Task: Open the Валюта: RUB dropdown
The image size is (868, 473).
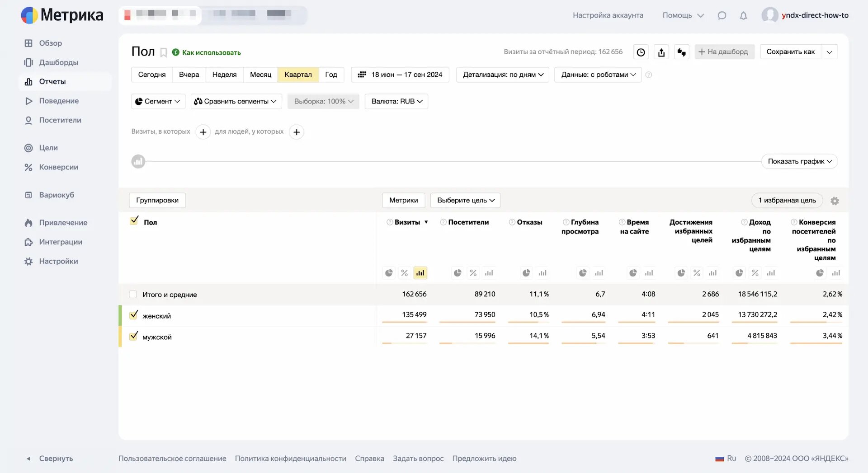Action: [396, 101]
